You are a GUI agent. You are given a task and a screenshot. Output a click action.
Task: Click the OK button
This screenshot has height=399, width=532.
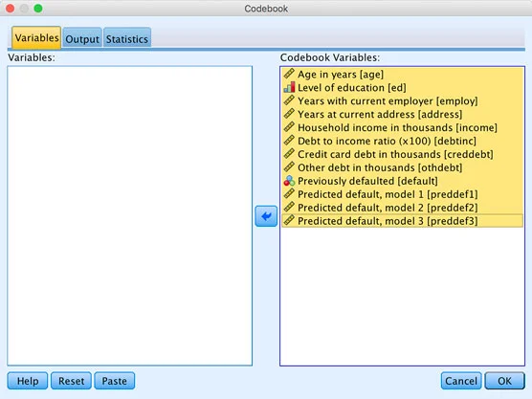[x=504, y=381]
